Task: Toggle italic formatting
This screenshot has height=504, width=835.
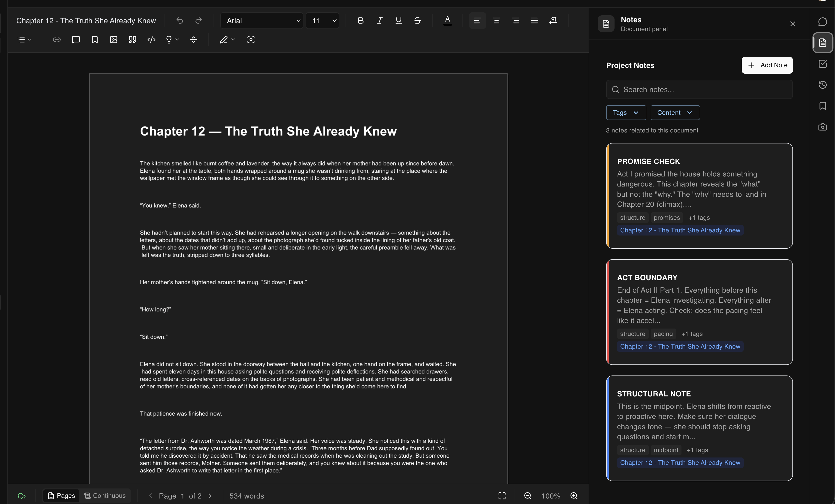Action: click(x=379, y=21)
